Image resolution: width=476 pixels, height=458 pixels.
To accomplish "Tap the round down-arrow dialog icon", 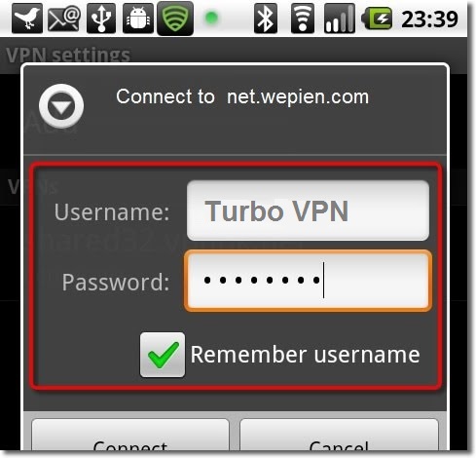I will point(61,106).
